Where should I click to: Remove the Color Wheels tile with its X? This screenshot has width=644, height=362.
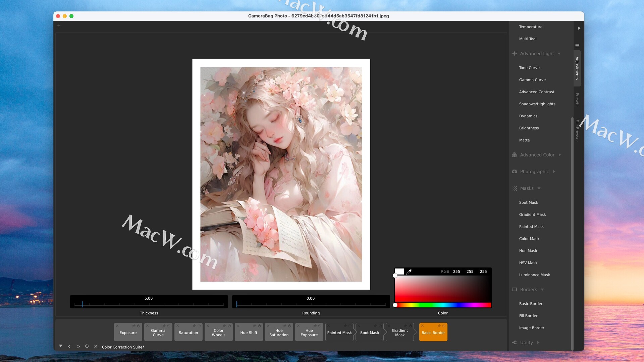208,326
